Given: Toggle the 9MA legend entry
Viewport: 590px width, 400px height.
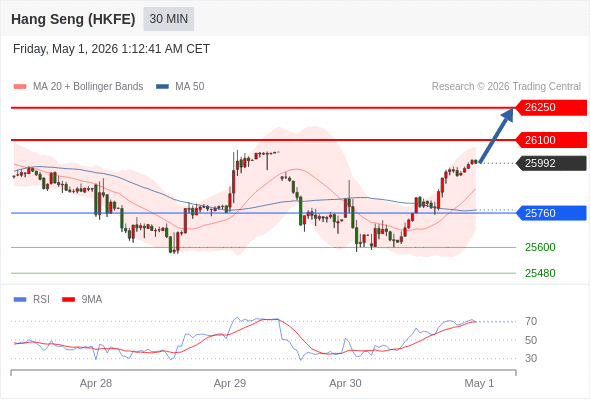Looking at the screenshot, I should click(x=82, y=300).
